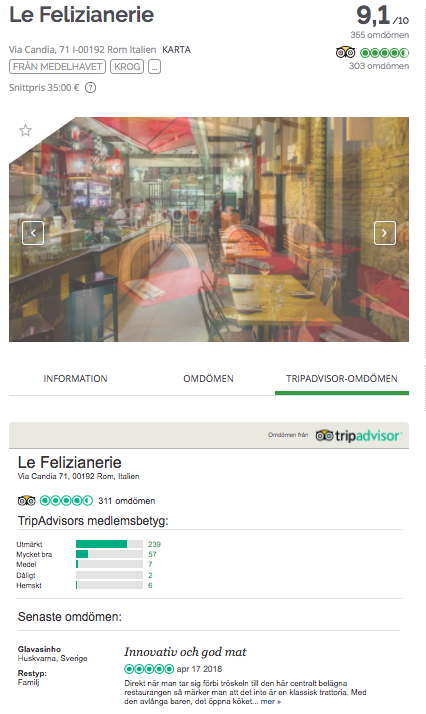Click the green rating bubbles beside 311 omdömen

point(66,501)
